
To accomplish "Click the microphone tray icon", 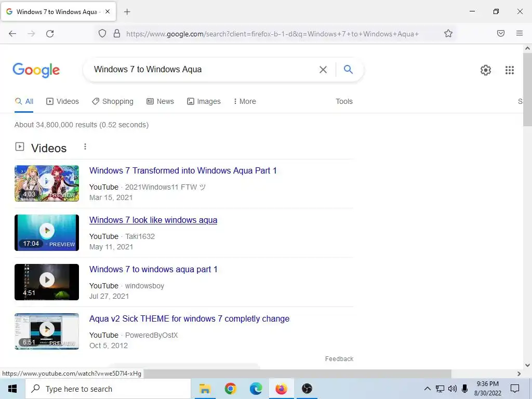I will tap(465, 389).
